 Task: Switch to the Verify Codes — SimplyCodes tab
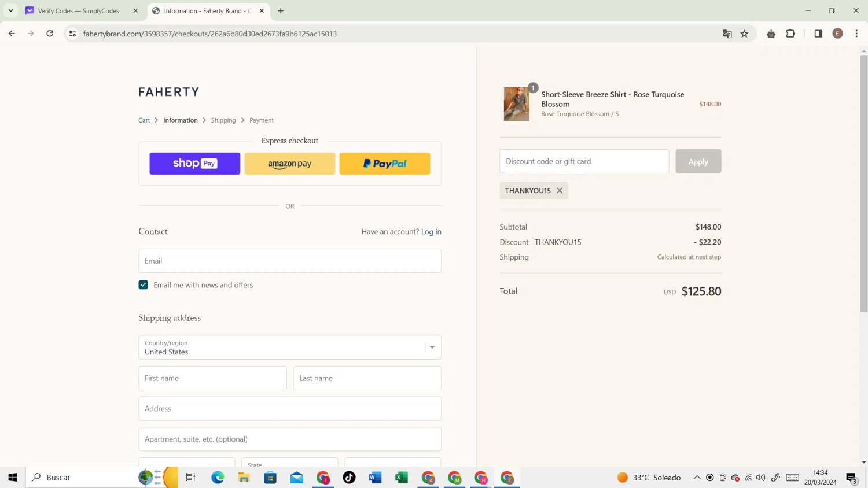point(79,10)
